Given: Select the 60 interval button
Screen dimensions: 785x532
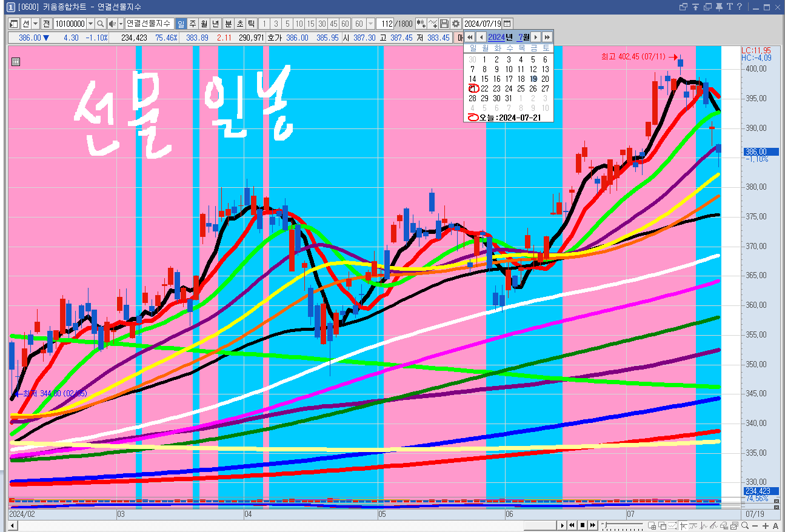Looking at the screenshot, I should click(x=345, y=24).
